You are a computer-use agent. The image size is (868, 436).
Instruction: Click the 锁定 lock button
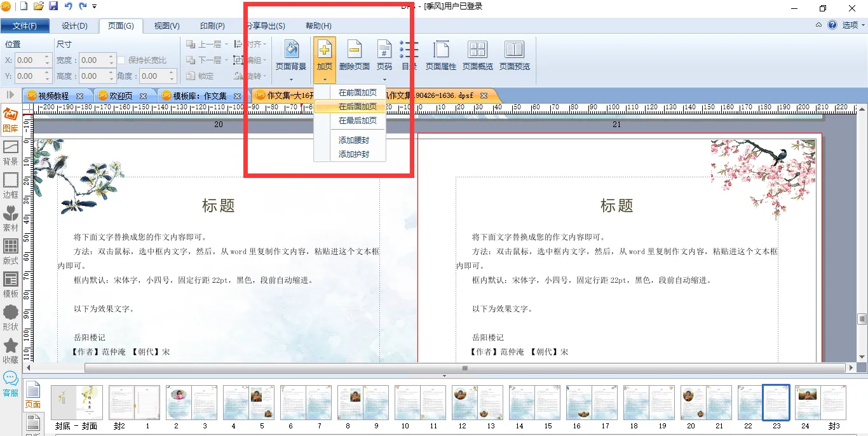pos(200,76)
